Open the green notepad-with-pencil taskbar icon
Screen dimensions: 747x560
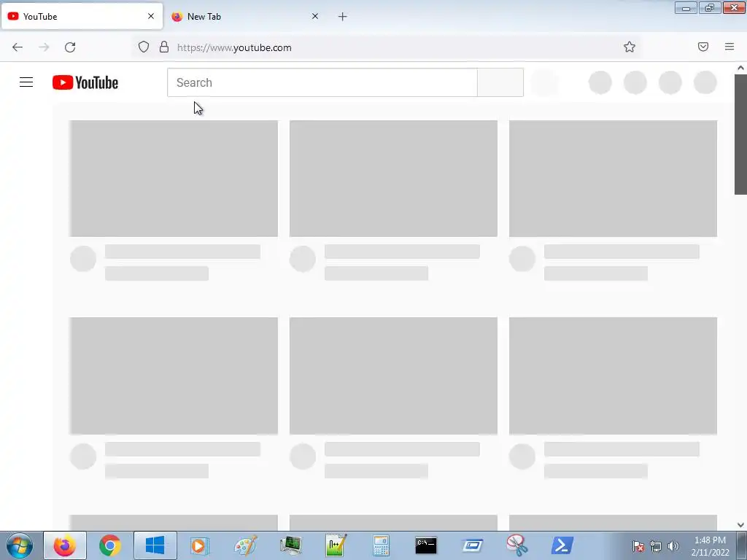click(x=336, y=545)
